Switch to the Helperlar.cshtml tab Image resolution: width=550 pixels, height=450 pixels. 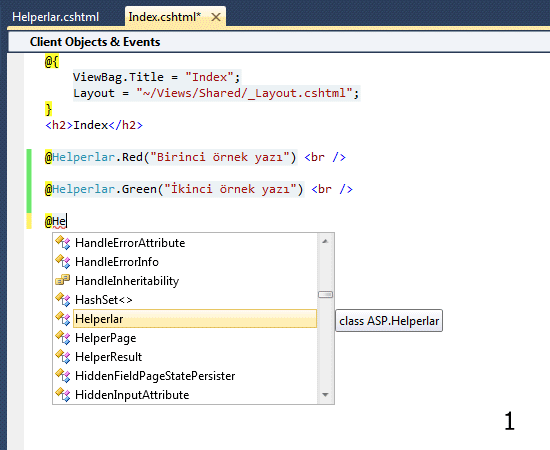click(x=55, y=17)
